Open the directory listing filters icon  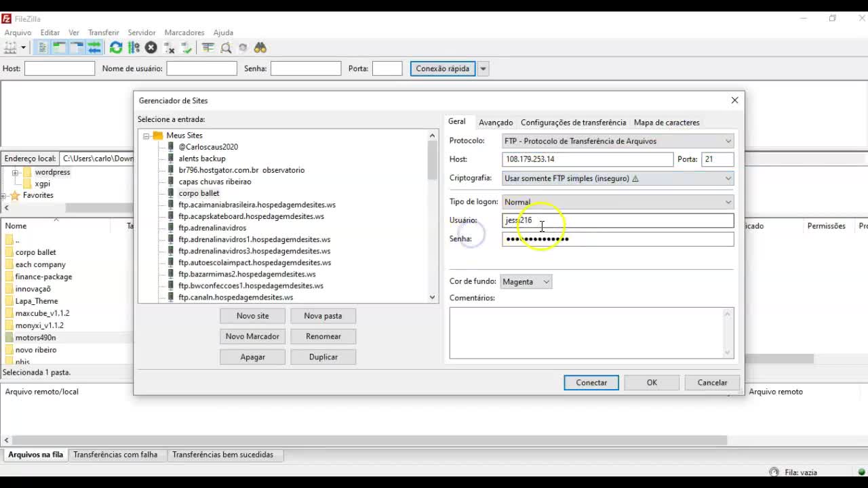(208, 47)
